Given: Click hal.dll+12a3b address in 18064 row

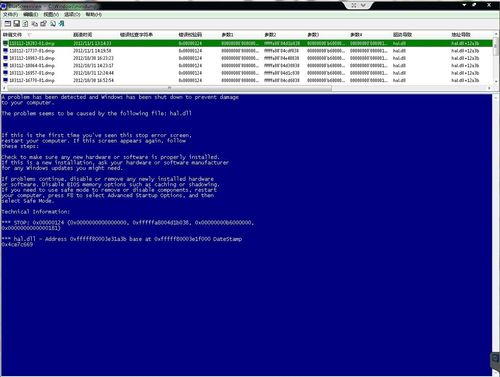Looking at the screenshot, I should pyautogui.click(x=465, y=66).
